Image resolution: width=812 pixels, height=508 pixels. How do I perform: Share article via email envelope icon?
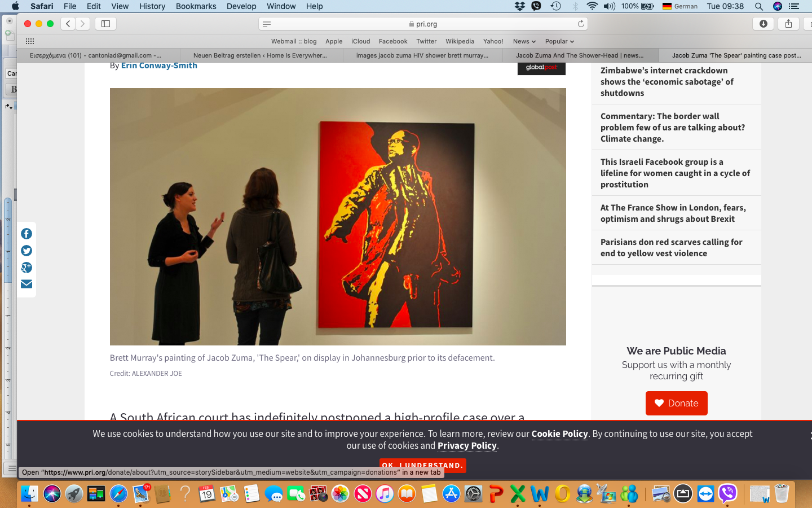pyautogui.click(x=27, y=284)
